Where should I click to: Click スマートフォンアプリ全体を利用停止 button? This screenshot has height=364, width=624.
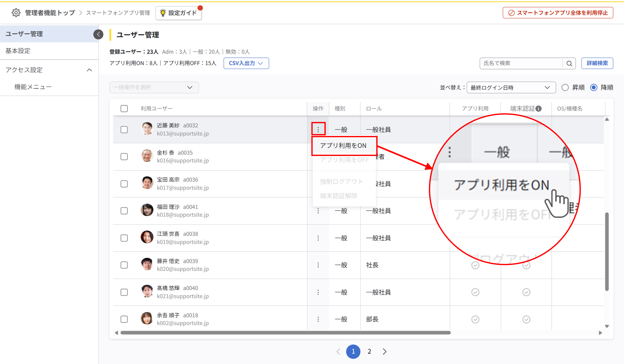tap(558, 13)
